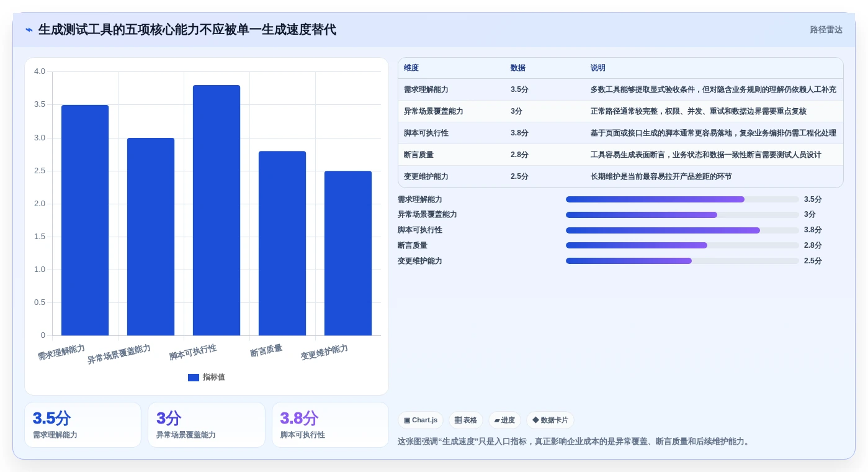This screenshot has width=868, height=472.
Task: Open the 3.5分 需求理解能力 data card
Action: pyautogui.click(x=83, y=425)
